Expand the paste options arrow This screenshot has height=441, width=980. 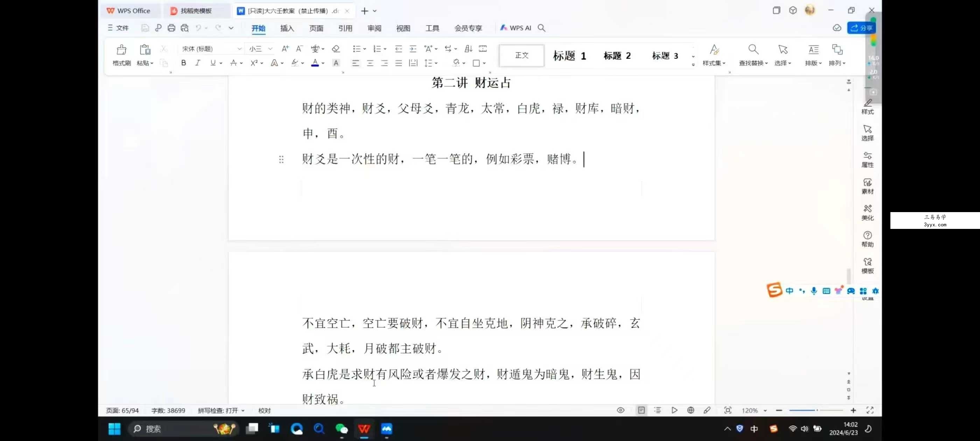pos(152,63)
